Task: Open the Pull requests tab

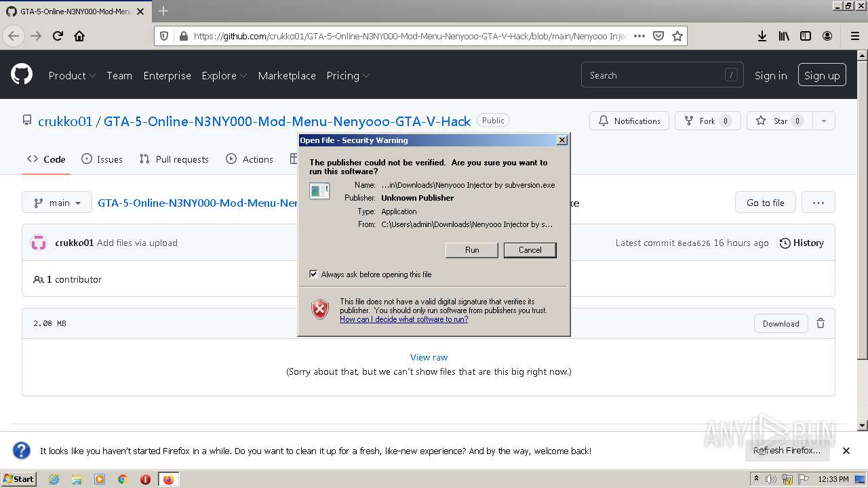Action: 174,159
